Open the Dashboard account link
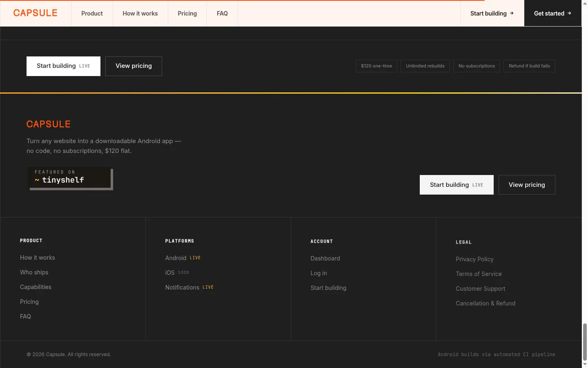 pyautogui.click(x=325, y=258)
